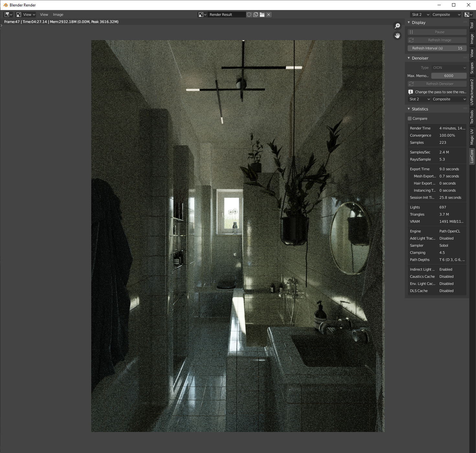The image size is (476, 453).
Task: Click the Refresh Denoiser button
Action: [437, 84]
